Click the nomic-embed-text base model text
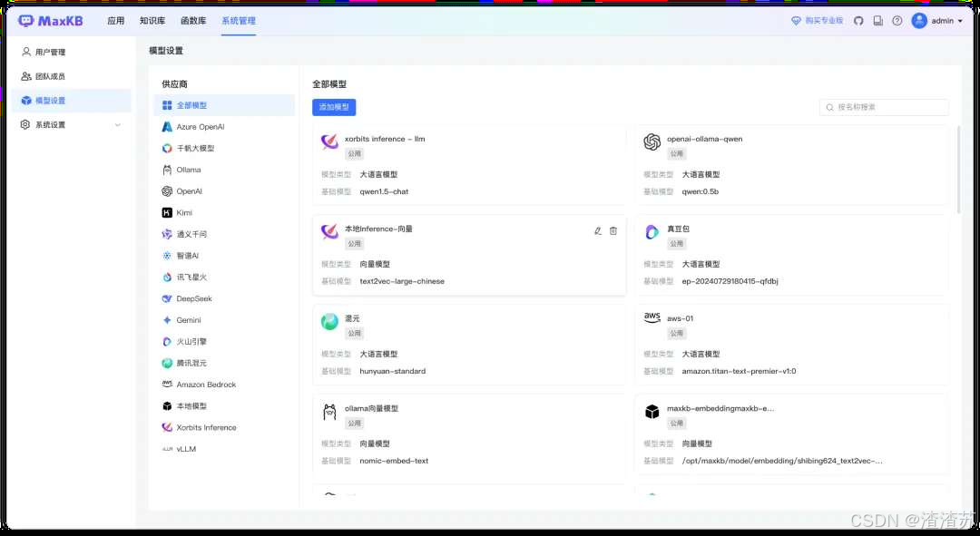 394,461
